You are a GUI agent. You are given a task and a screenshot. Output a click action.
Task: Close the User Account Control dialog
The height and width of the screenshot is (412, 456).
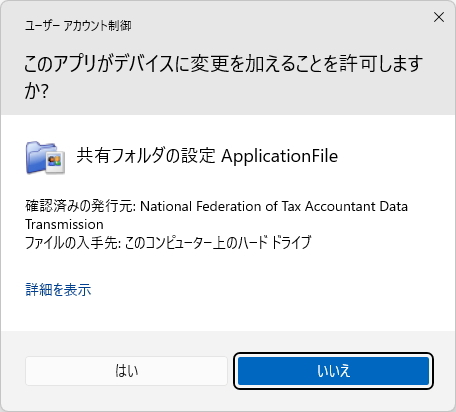click(x=439, y=17)
